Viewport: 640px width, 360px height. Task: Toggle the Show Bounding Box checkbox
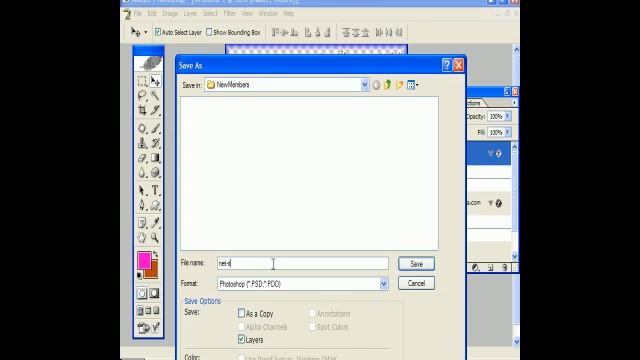[x=209, y=32]
